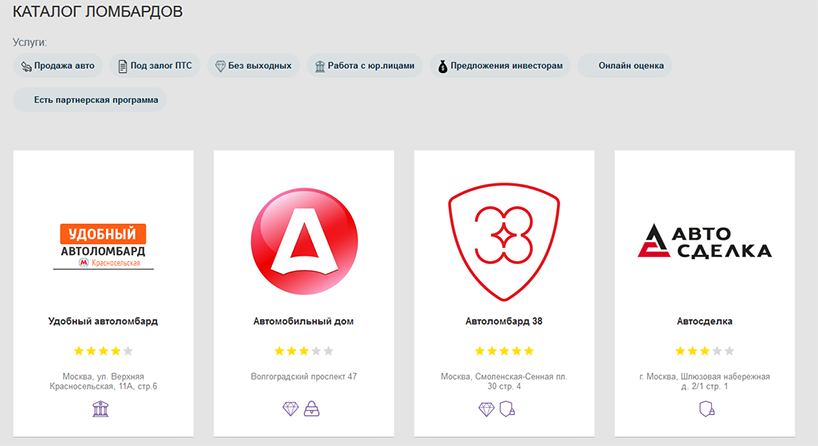The image size is (818, 446).
Task: Click star rating of Автомобильный дом
Action: click(304, 351)
